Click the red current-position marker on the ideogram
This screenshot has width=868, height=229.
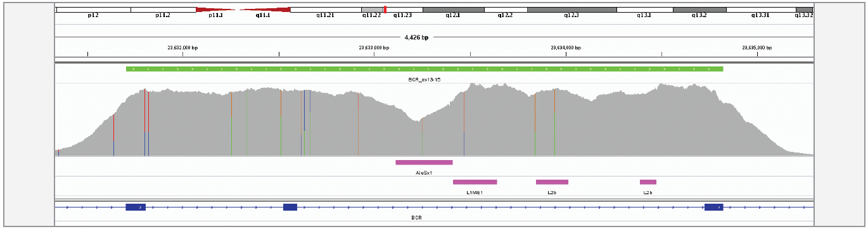tap(385, 10)
